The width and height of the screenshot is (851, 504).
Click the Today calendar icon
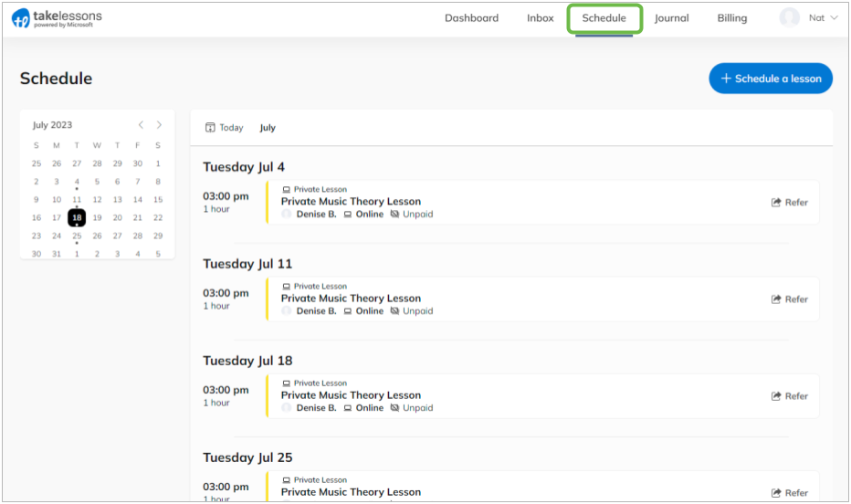point(210,128)
